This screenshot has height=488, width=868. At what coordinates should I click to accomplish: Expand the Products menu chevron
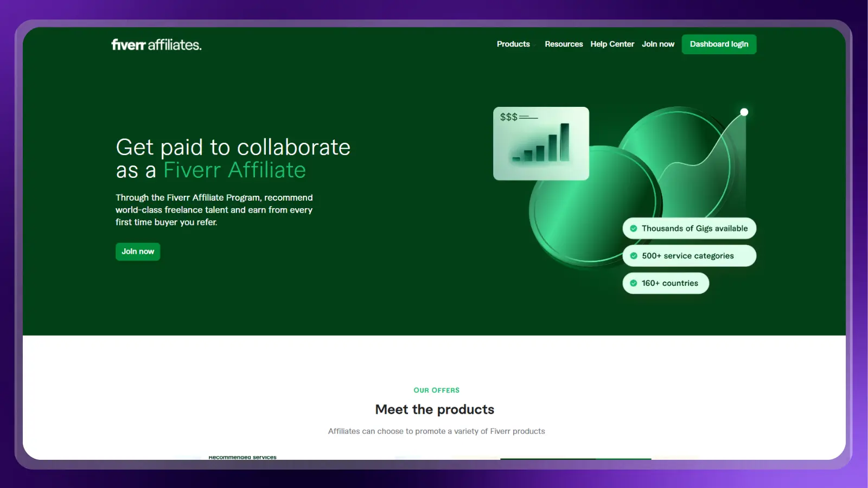(534, 44)
